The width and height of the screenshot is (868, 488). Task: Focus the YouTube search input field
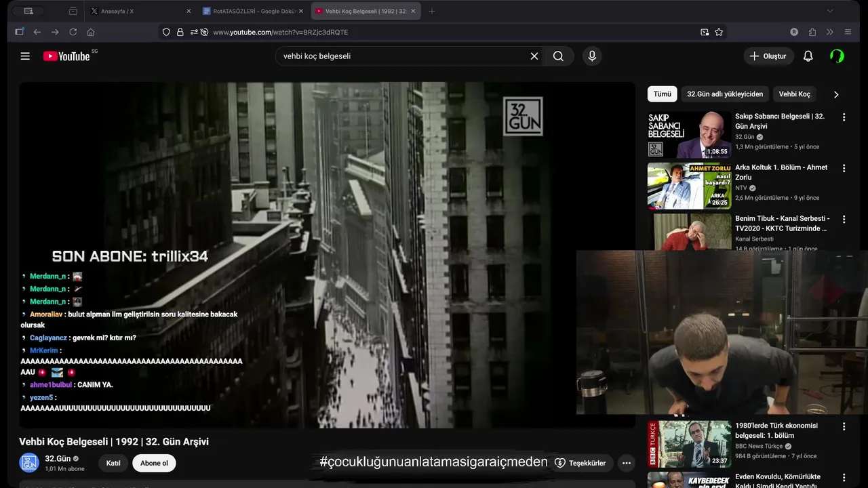coord(403,56)
